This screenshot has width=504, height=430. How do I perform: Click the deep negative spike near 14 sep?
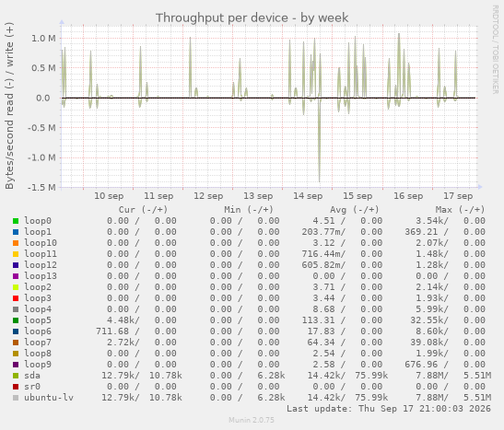(319, 141)
